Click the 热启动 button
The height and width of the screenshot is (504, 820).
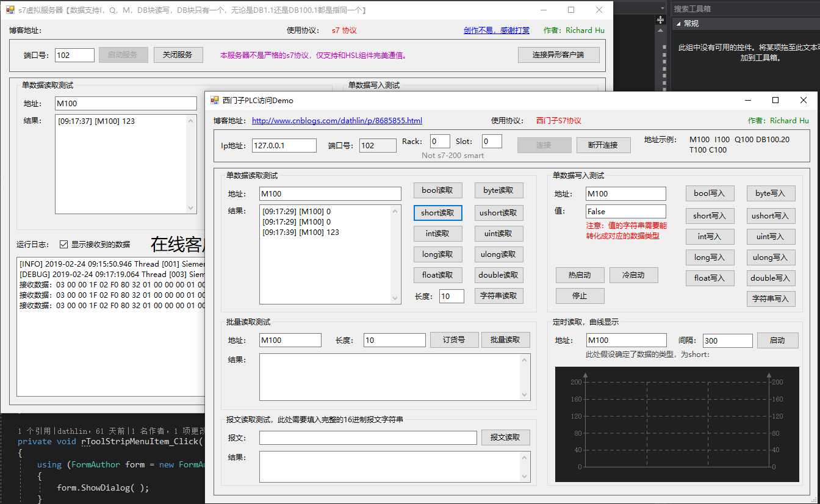point(580,275)
